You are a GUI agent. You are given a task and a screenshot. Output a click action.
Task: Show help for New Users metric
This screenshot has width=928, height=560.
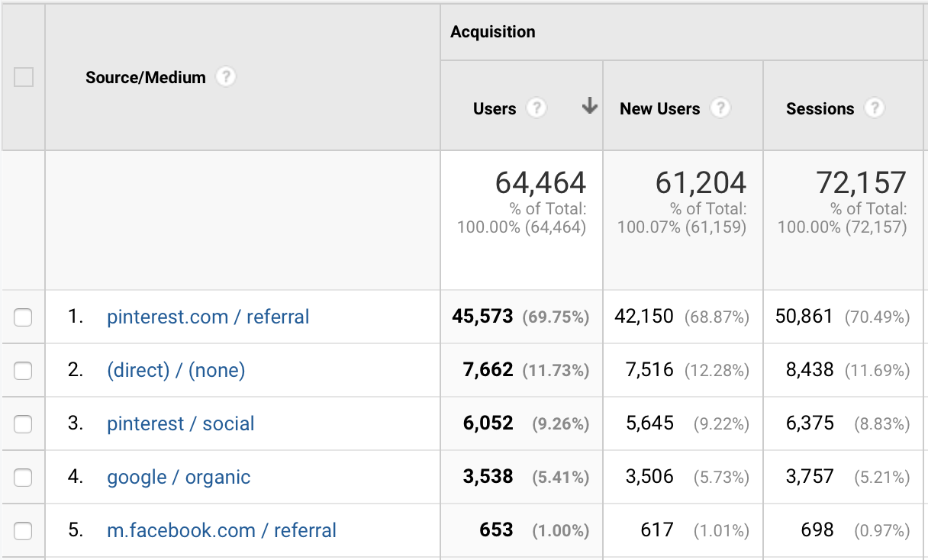pyautogui.click(x=720, y=108)
